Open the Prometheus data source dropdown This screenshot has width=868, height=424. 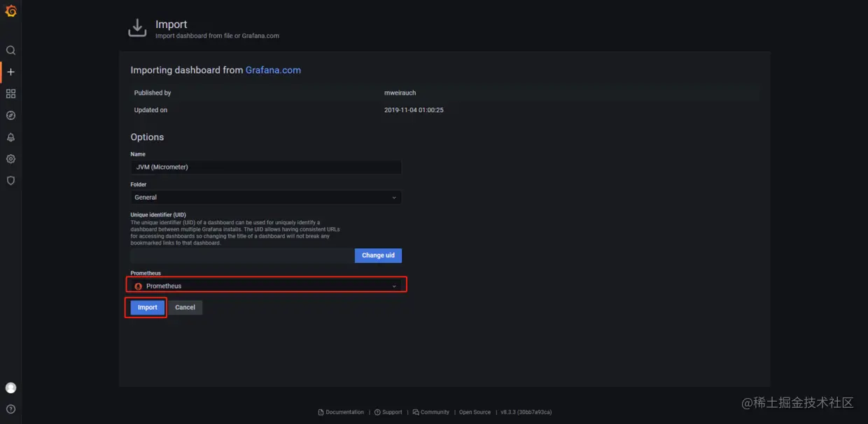click(266, 286)
